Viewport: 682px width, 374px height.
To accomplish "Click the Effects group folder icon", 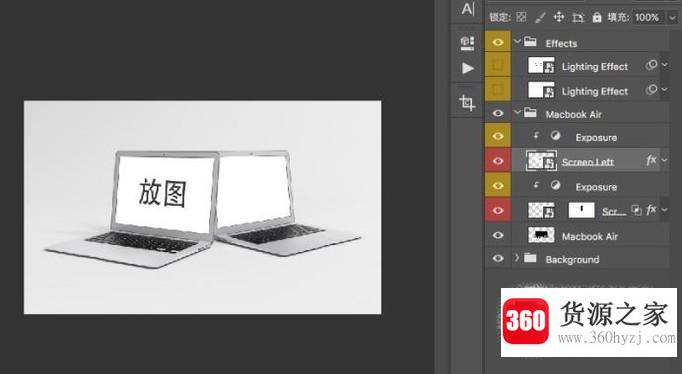I will click(530, 42).
